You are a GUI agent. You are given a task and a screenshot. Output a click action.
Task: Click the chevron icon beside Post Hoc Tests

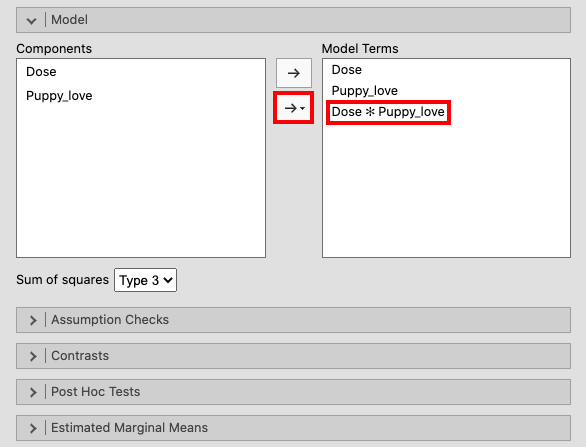point(33,392)
